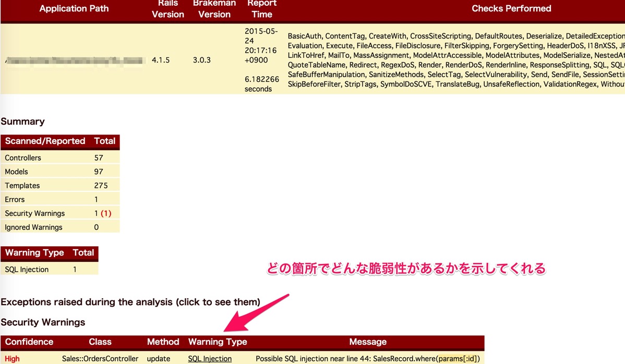The width and height of the screenshot is (625, 364).
Task: Select the Sales::OrdersController class cell
Action: coord(100,359)
